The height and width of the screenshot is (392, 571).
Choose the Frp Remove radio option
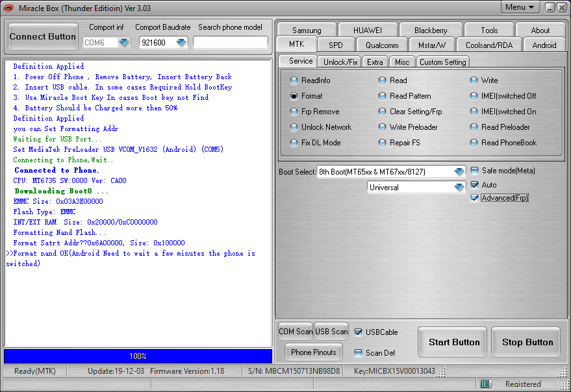tap(294, 112)
